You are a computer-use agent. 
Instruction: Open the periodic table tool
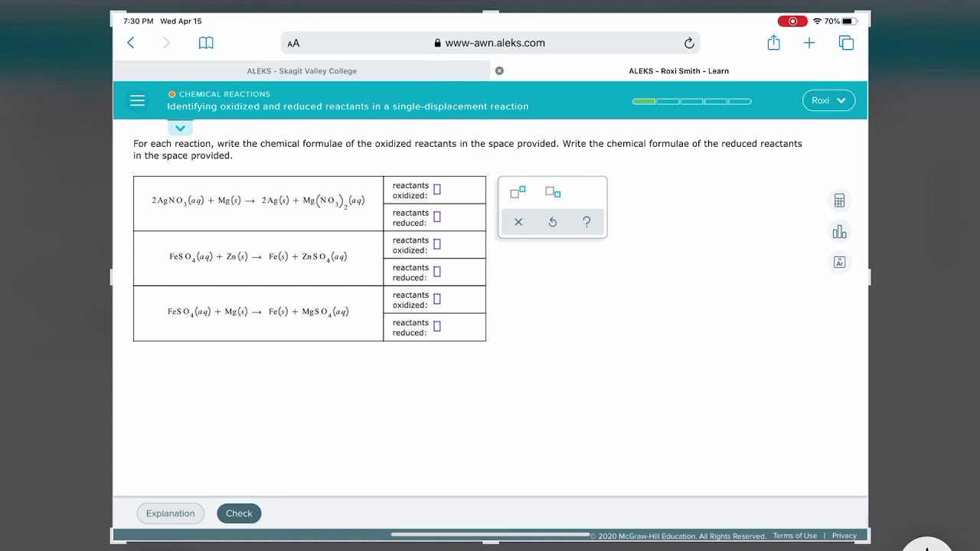coord(839,262)
